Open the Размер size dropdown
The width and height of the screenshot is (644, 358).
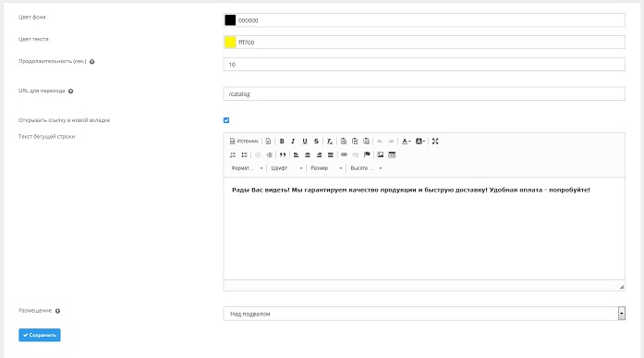(326, 168)
